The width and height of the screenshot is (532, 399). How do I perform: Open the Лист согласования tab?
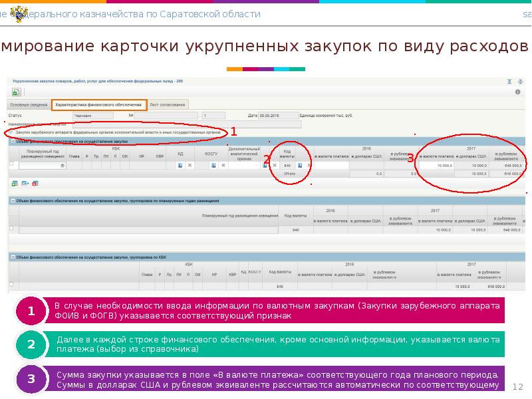[168, 104]
